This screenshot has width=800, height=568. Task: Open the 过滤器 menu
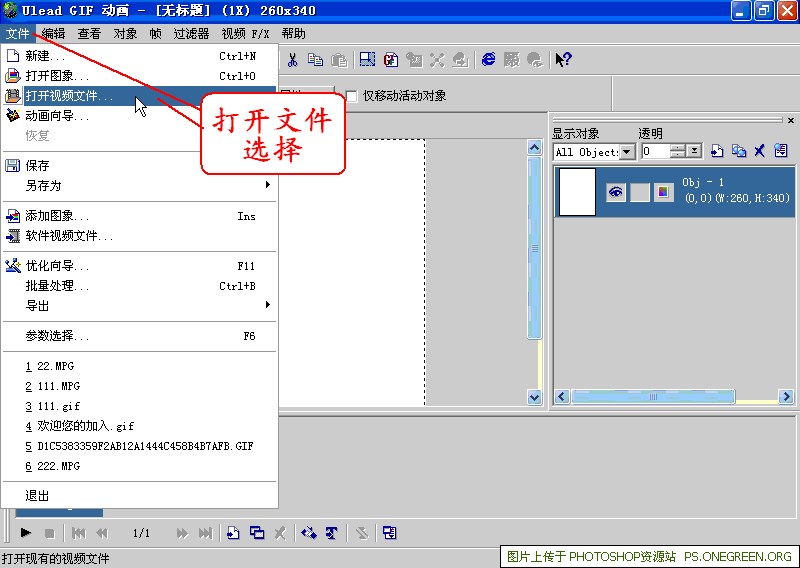(191, 33)
